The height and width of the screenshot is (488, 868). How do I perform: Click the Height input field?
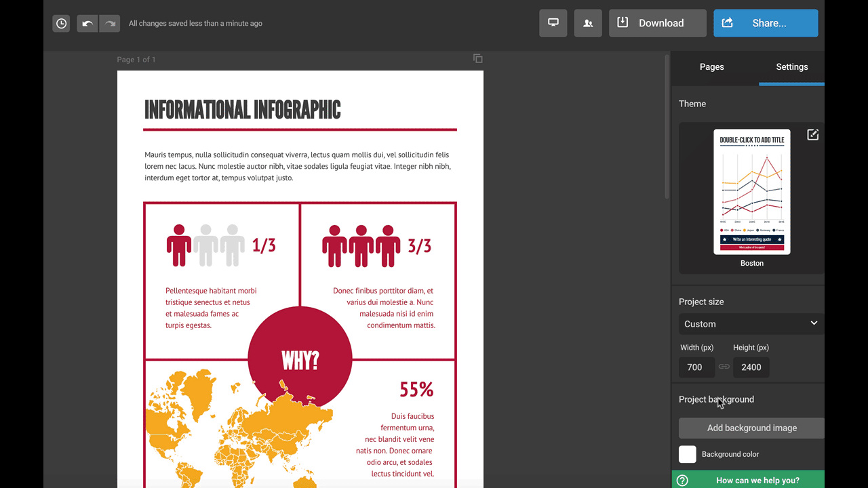pos(751,367)
